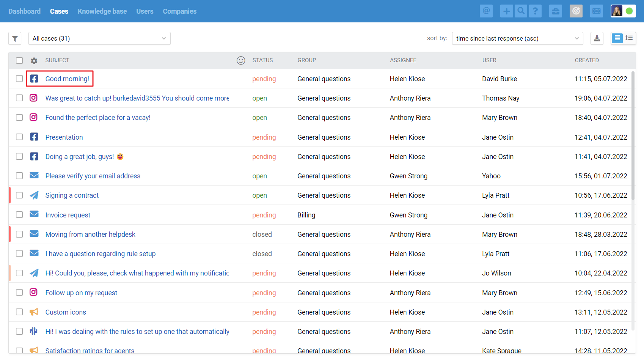Image resolution: width=644 pixels, height=362 pixels.
Task: Click the CREATED column header
Action: point(587,60)
